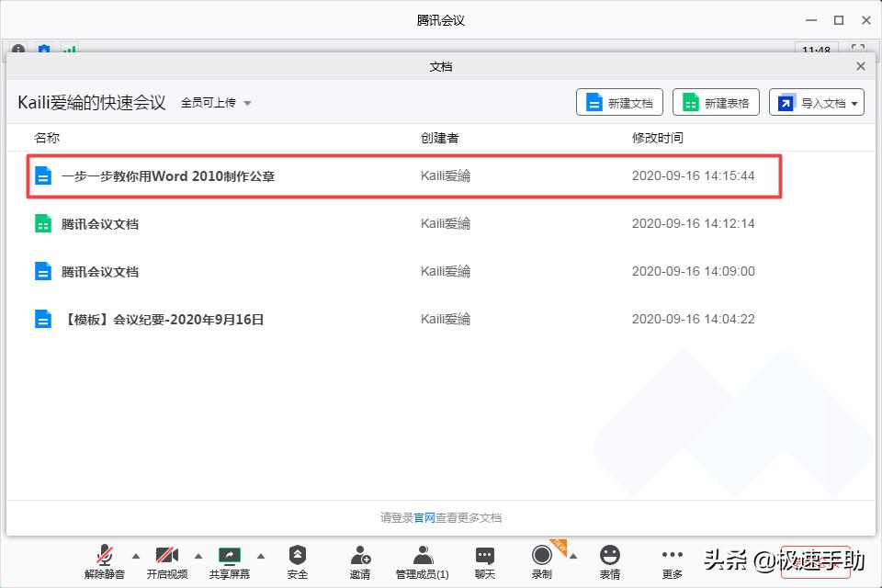
Task: Click the network signal indicator icon
Action: pos(69,51)
